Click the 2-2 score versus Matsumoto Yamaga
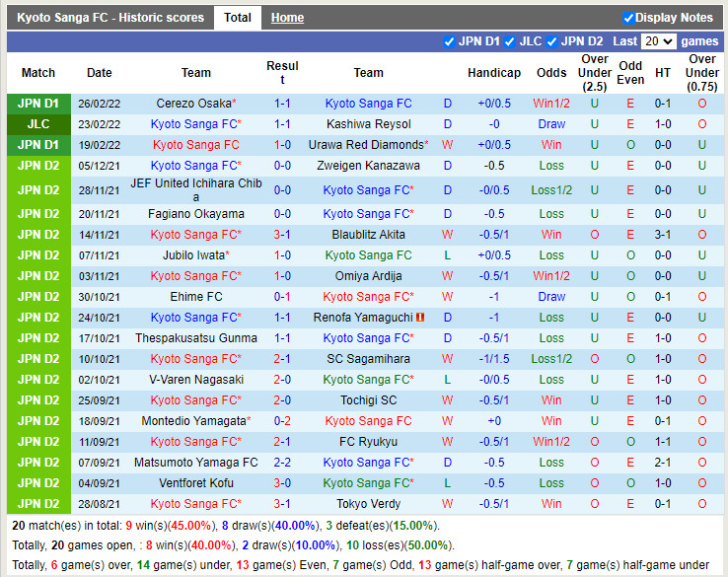The height and width of the screenshot is (577, 728). [x=282, y=463]
